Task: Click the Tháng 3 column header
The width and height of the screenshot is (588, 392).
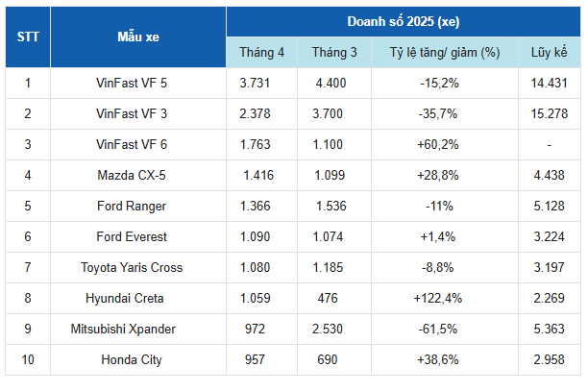Action: pyautogui.click(x=334, y=52)
